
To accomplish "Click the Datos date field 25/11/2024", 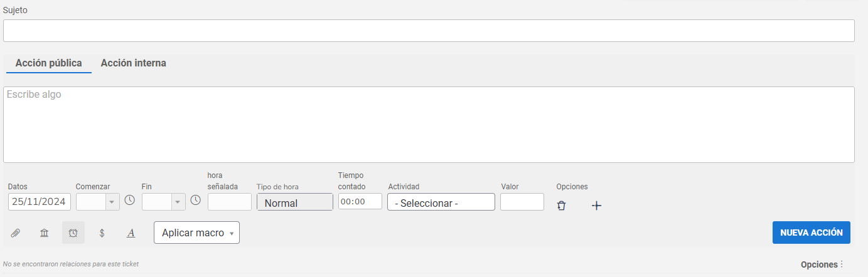I will (40, 202).
